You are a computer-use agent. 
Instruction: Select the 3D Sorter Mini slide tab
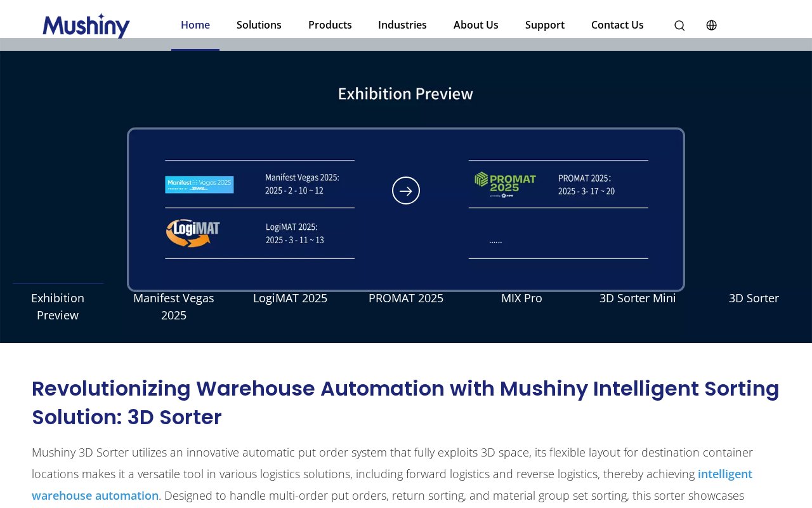638,298
